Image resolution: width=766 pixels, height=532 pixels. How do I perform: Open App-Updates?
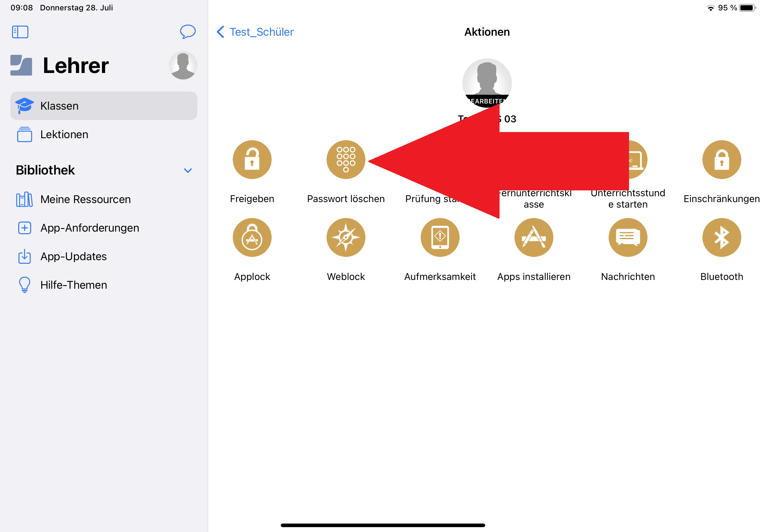pos(104,256)
